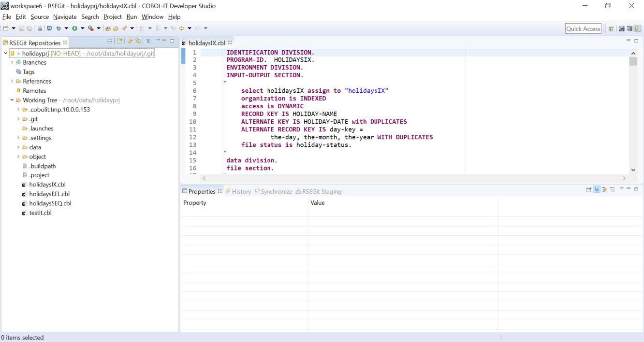Click Save All icon in the toolbar
This screenshot has height=342, width=644.
coord(29,28)
